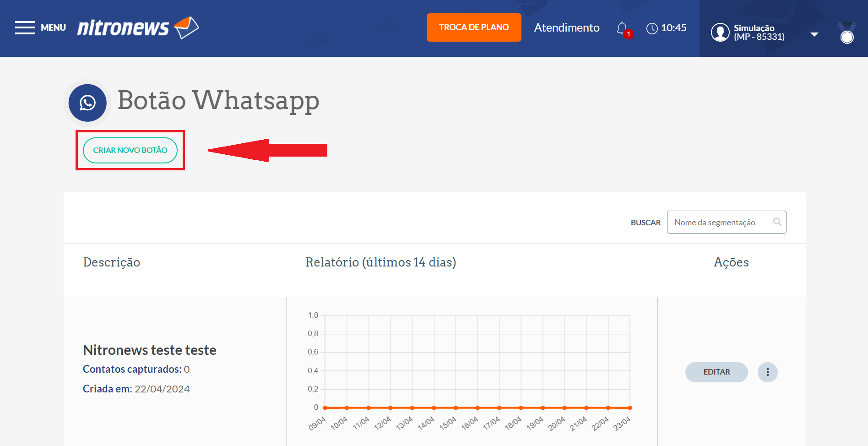Click the Nitronews teste teste title

pos(149,350)
